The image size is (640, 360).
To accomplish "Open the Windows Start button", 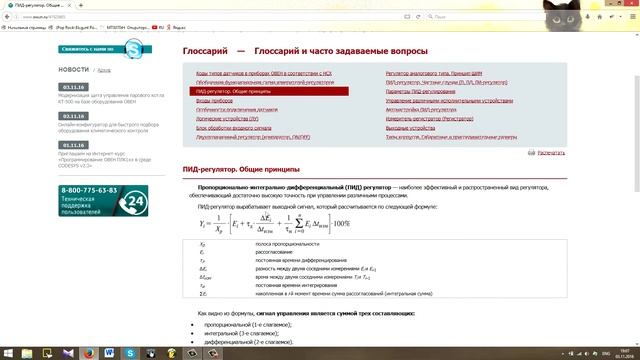I will [7, 353].
